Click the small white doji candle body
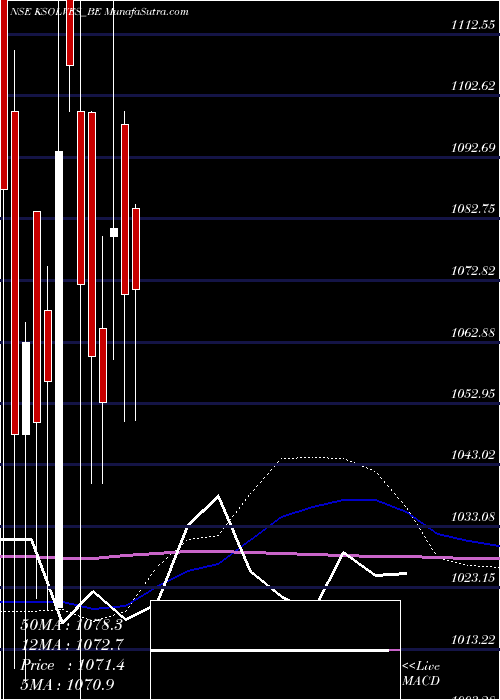 [x=114, y=232]
